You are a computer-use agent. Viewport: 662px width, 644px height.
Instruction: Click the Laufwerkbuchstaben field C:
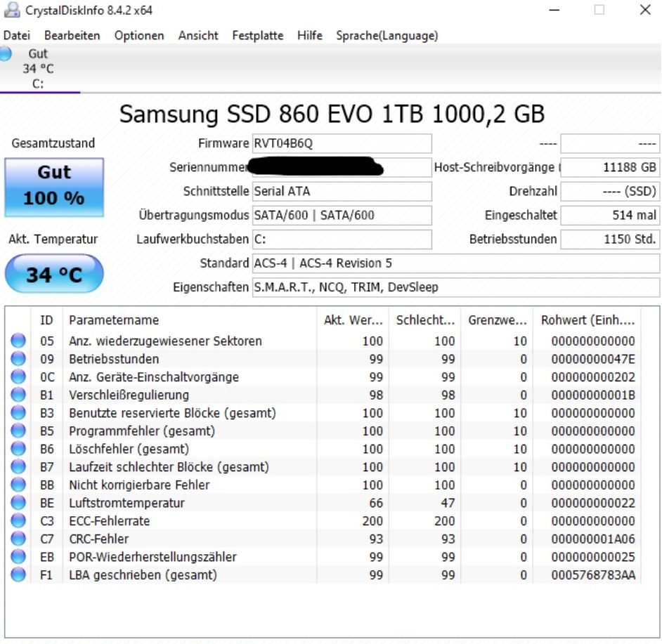pyautogui.click(x=342, y=239)
